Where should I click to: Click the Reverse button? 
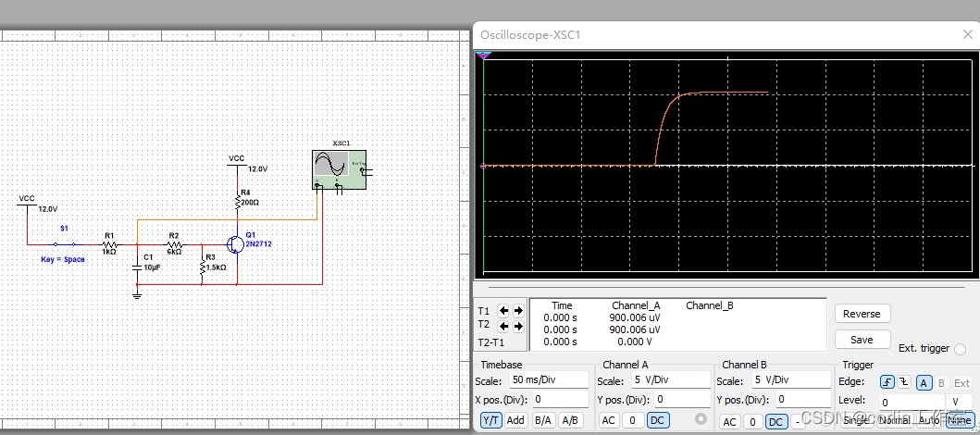point(862,314)
